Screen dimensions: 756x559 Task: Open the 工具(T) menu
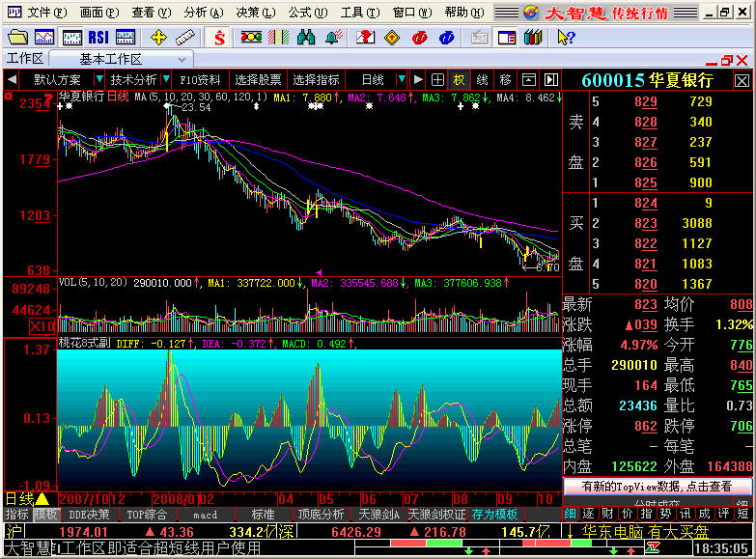[360, 12]
